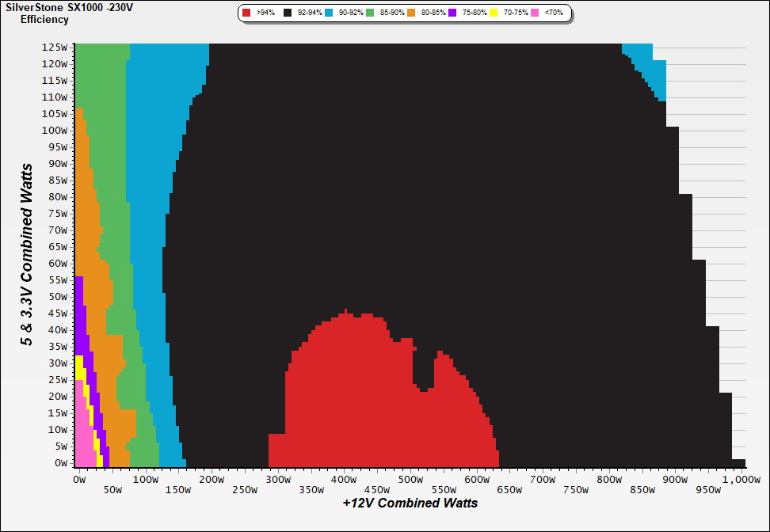Click the 60W label on the vertical axis
This screenshot has height=532, width=770.
click(x=58, y=263)
